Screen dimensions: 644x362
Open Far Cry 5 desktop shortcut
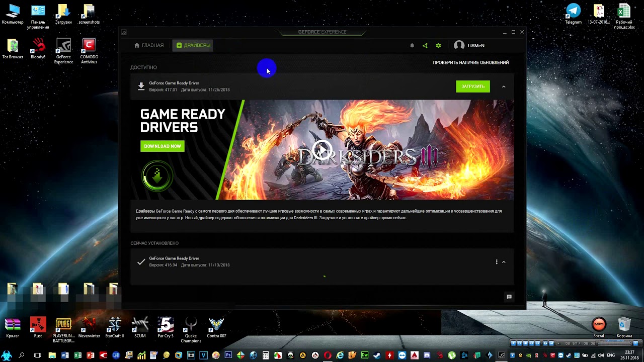pos(166,327)
